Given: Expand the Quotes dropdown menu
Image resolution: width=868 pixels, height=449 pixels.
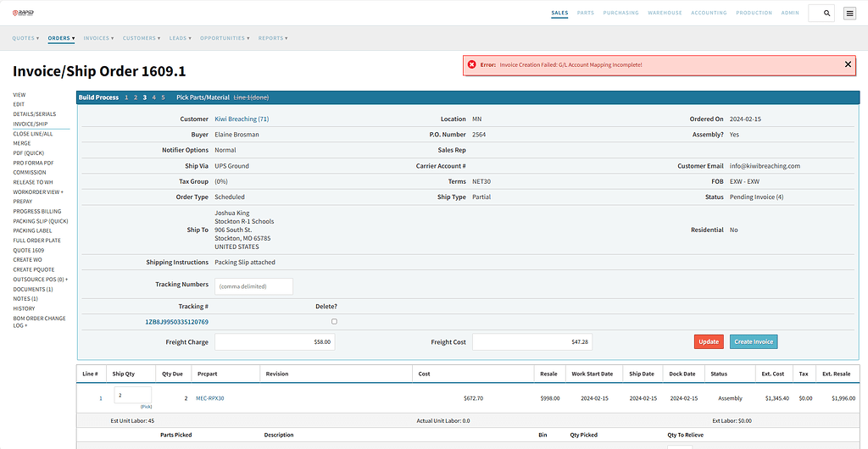Looking at the screenshot, I should click(x=25, y=38).
